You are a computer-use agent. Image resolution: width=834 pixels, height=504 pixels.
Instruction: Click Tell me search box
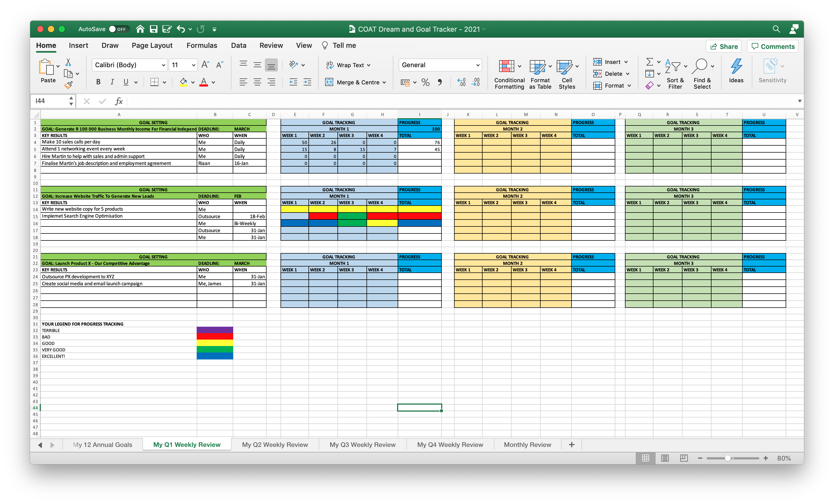click(x=339, y=45)
